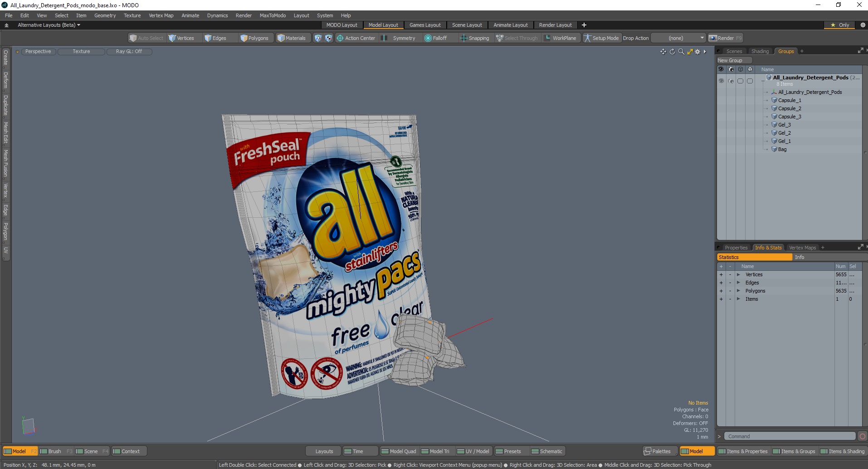
Task: Open the Perspective view type dropdown
Action: (38, 51)
